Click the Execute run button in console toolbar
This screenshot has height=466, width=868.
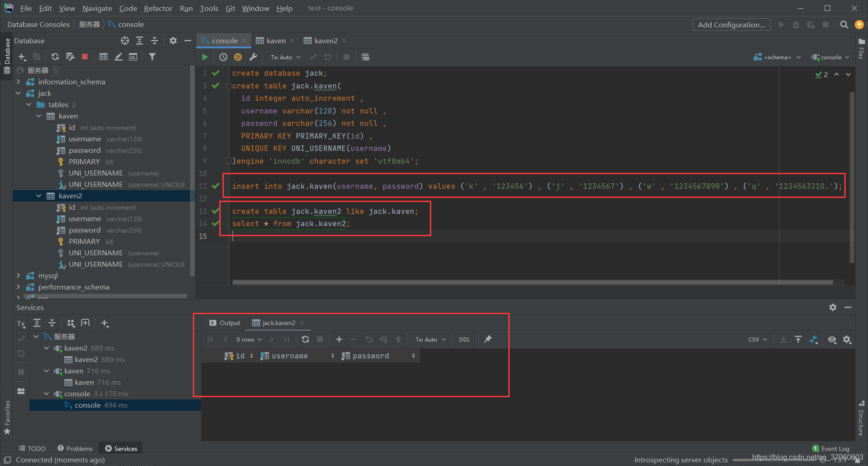point(205,57)
